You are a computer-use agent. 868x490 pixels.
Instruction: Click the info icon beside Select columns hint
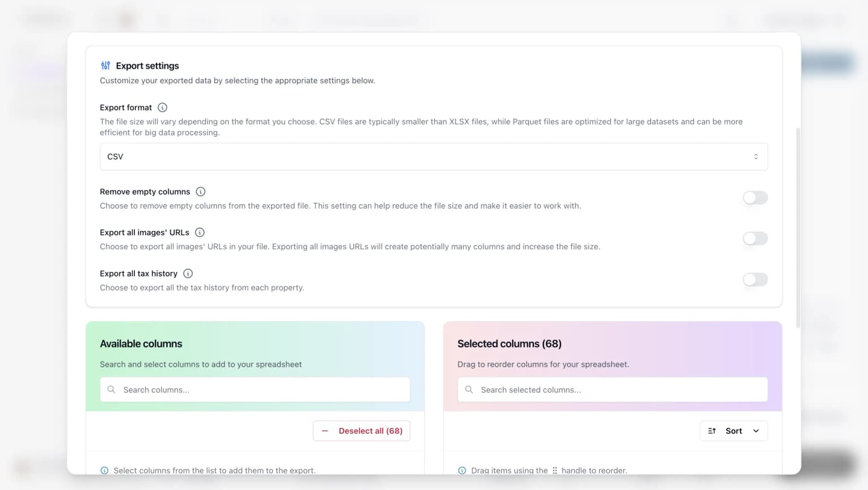point(105,470)
